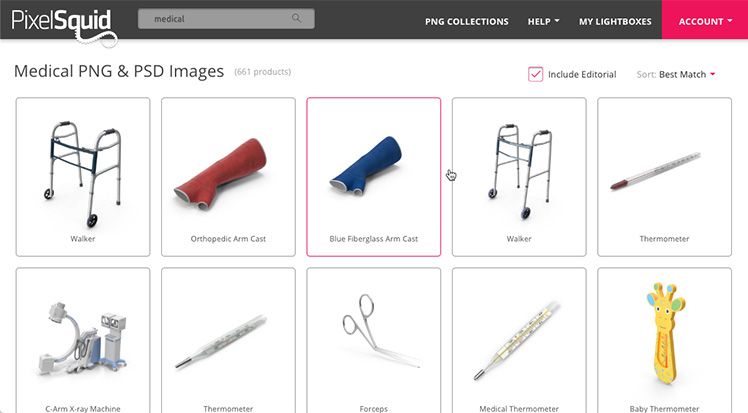Viewport: 748px width, 413px height.
Task: Expand the Help menu
Action: pos(543,21)
